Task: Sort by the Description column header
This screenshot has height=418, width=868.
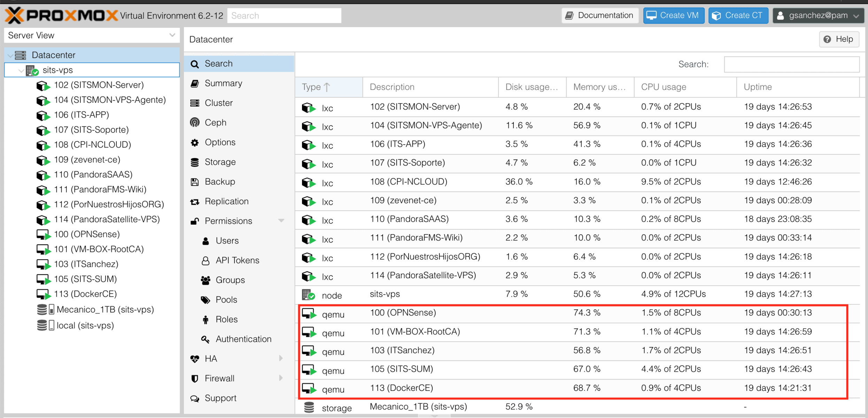Action: [431, 87]
